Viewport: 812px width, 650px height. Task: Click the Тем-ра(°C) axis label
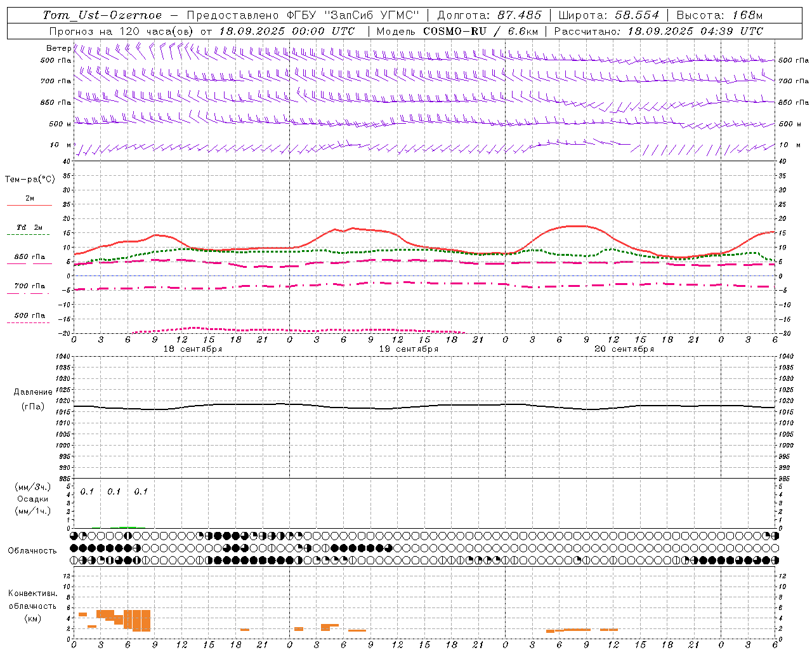tap(30, 180)
